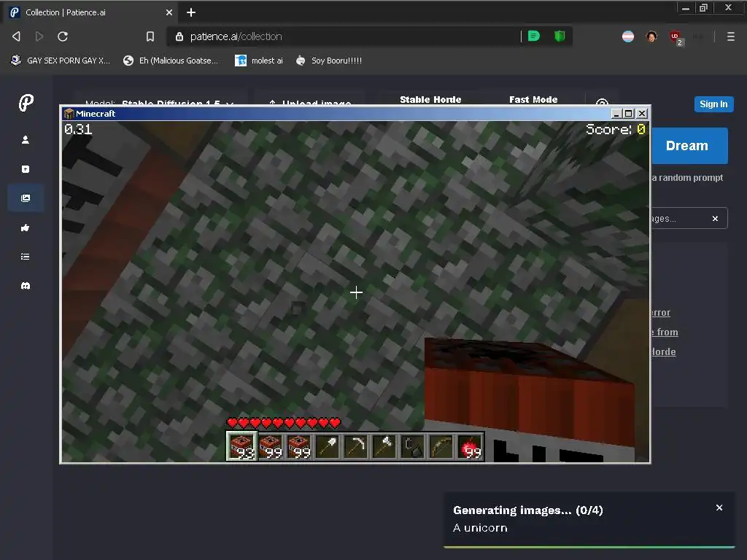Screen dimensions: 747x560
Task: Expand the Model Stable Diffusion dropdown
Action: pyautogui.click(x=160, y=103)
